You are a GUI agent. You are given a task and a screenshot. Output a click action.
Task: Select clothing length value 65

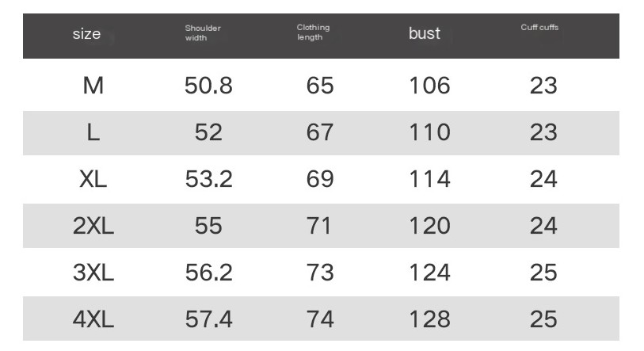pos(320,86)
